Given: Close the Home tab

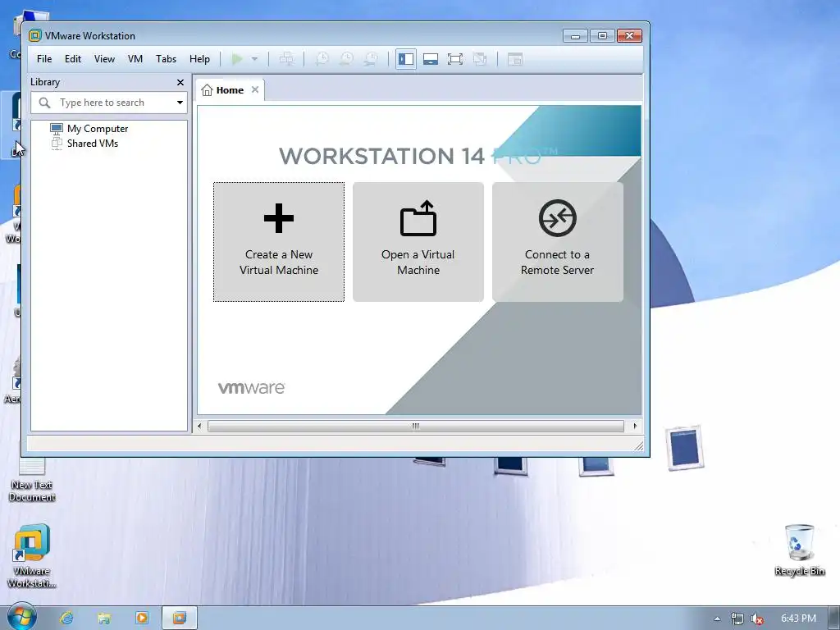Looking at the screenshot, I should click(x=256, y=89).
